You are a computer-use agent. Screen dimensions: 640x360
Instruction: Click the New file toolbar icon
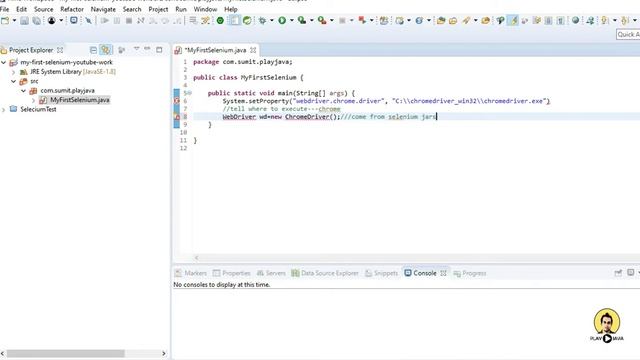(x=5, y=20)
